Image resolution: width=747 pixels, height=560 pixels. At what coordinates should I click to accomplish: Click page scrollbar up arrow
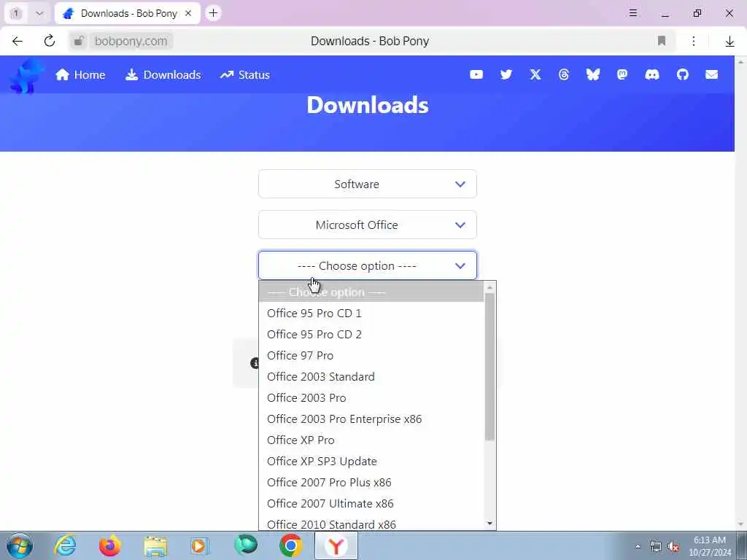tap(741, 62)
